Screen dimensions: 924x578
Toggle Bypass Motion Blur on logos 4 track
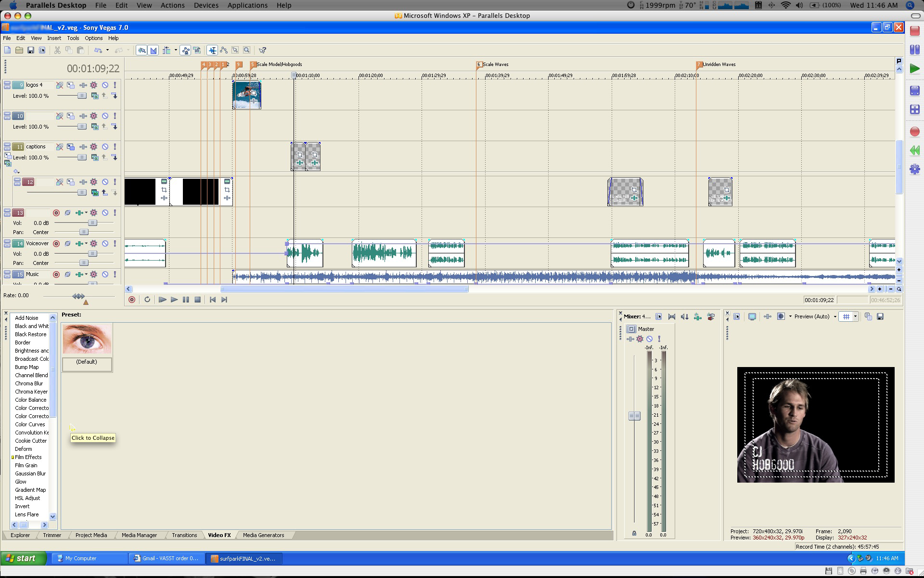point(59,85)
